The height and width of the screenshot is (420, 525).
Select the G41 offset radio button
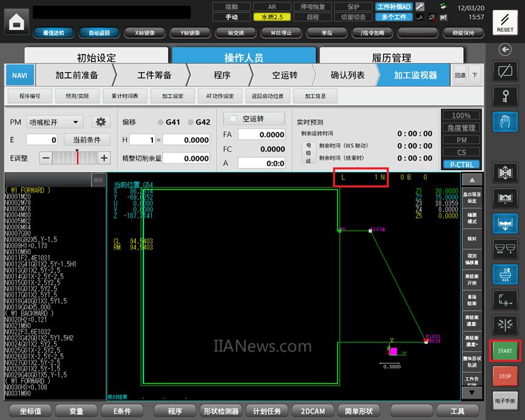(161, 122)
